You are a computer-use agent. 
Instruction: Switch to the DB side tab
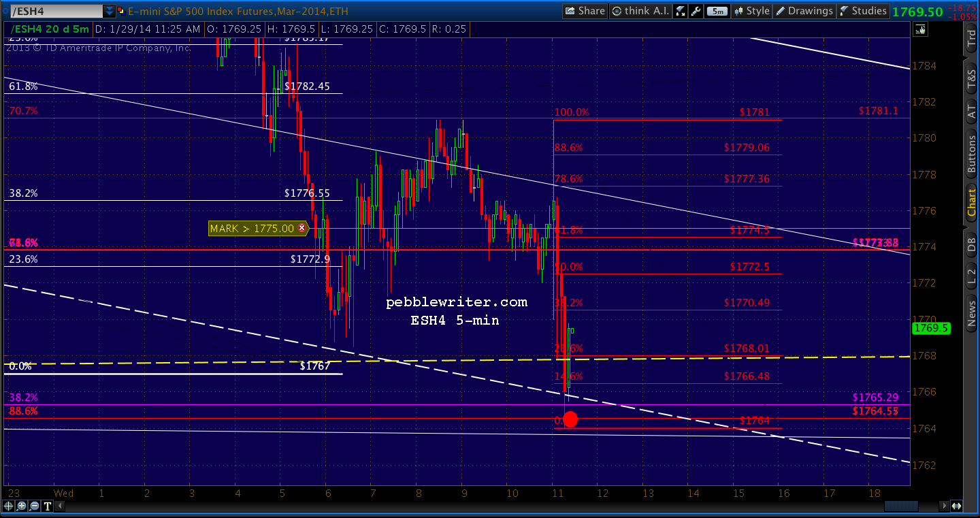coord(971,244)
